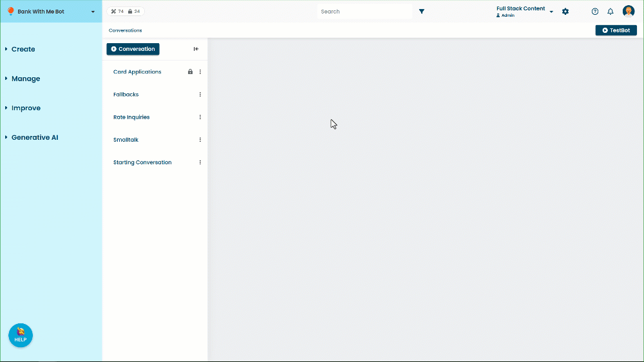Open the user avatar menu

629,12
